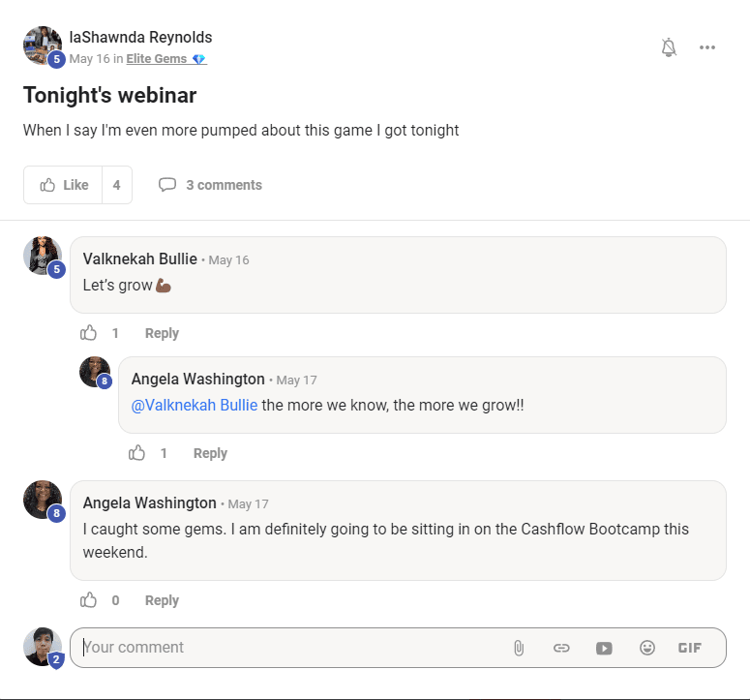Focus the Your comment input field
The height and width of the screenshot is (700, 750).
click(x=290, y=648)
